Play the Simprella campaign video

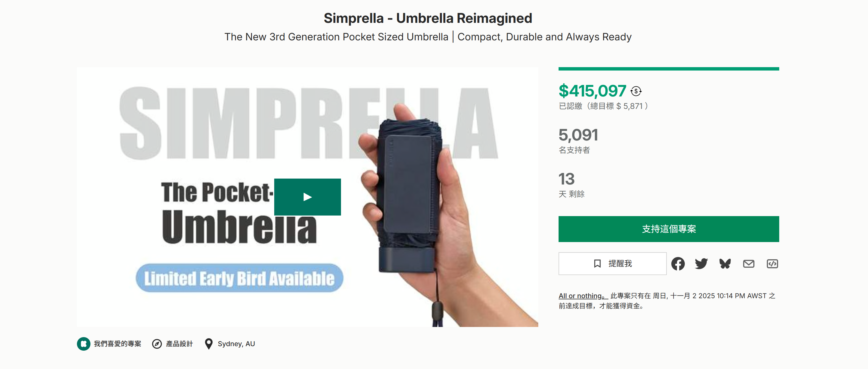tap(307, 197)
